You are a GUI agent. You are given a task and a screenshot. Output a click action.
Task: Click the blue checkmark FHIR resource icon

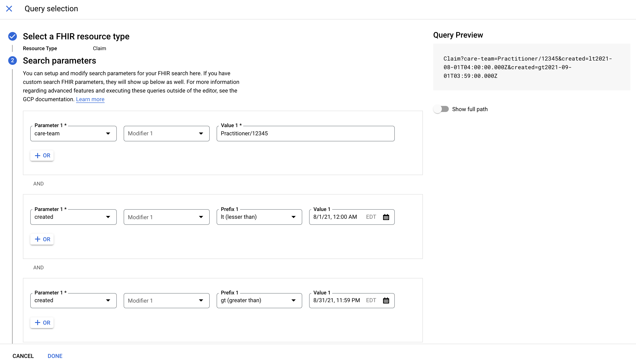pos(12,36)
